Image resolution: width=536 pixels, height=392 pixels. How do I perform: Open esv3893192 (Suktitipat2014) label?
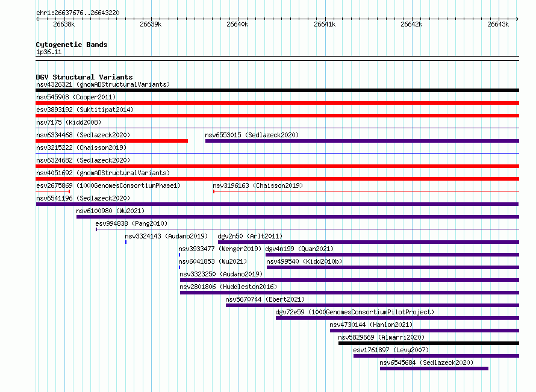click(x=85, y=110)
